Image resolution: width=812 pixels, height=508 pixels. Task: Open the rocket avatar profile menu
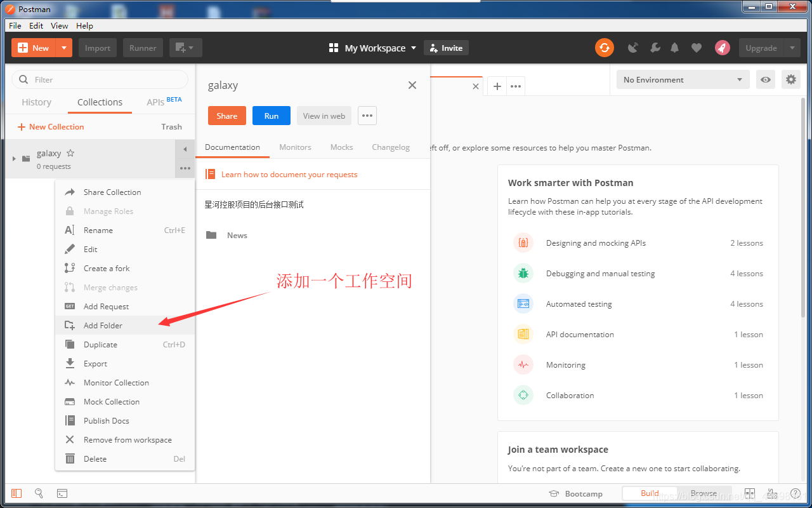coord(722,48)
